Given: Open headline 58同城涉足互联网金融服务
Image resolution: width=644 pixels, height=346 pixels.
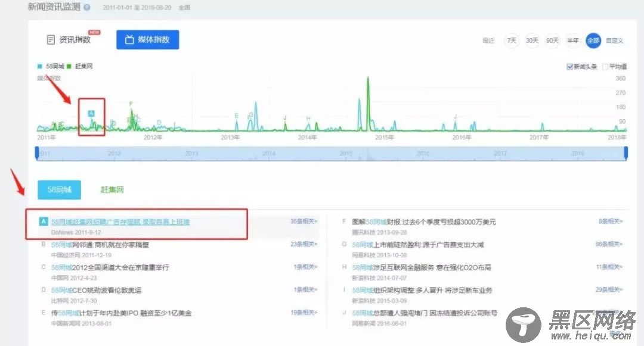Looking at the screenshot, I should pyautogui.click(x=422, y=267).
